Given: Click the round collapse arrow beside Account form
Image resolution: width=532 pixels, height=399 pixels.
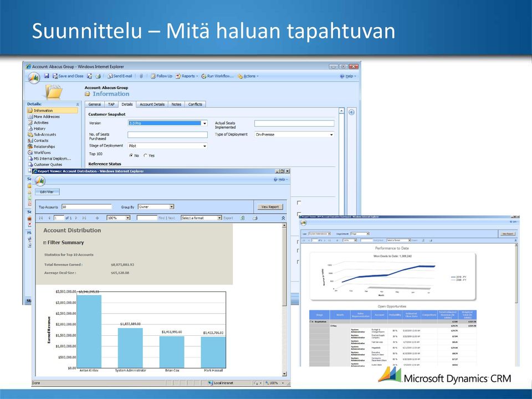Looking at the screenshot, I should (351, 112).
